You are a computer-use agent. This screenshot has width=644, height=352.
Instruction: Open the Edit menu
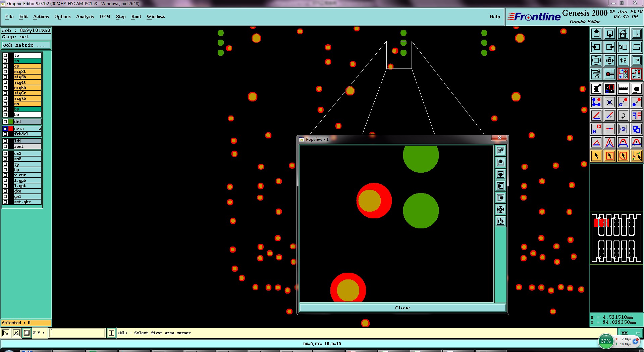pos(23,16)
